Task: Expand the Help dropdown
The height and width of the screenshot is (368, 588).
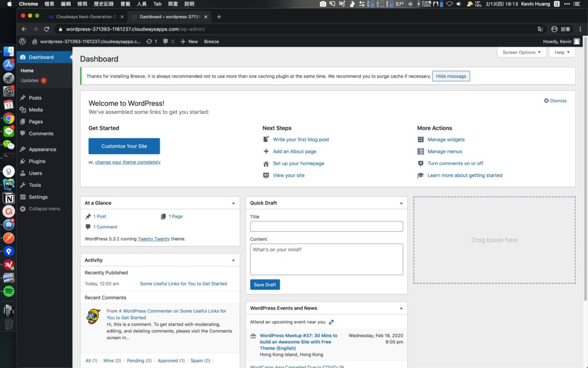Action: pyautogui.click(x=562, y=52)
